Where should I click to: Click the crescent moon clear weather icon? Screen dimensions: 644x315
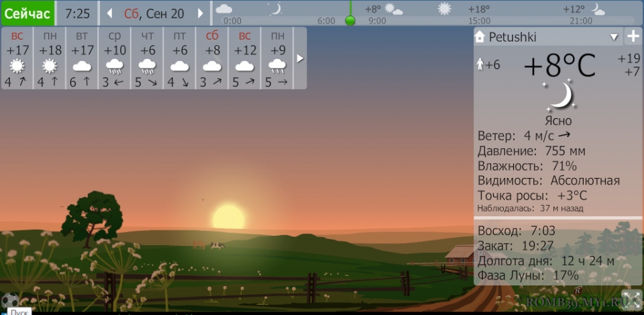point(559,96)
